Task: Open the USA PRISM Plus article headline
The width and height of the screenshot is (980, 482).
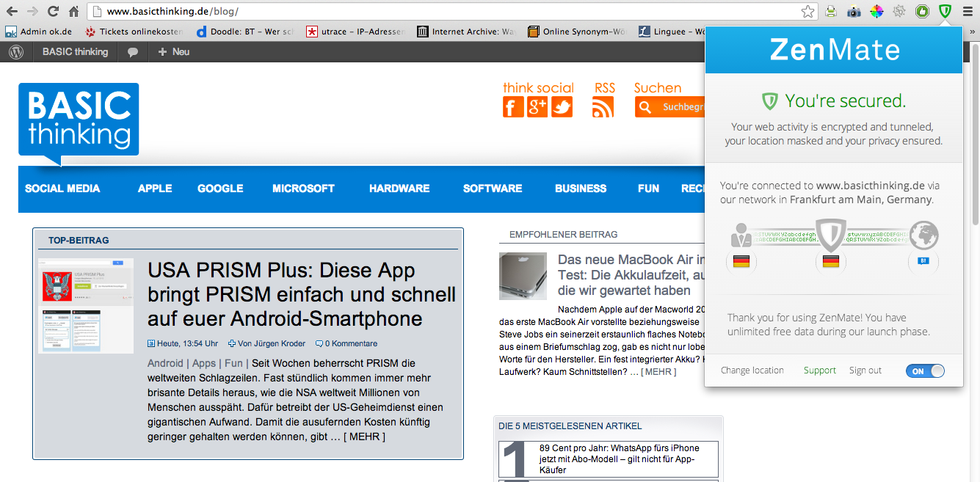Action: tap(302, 294)
